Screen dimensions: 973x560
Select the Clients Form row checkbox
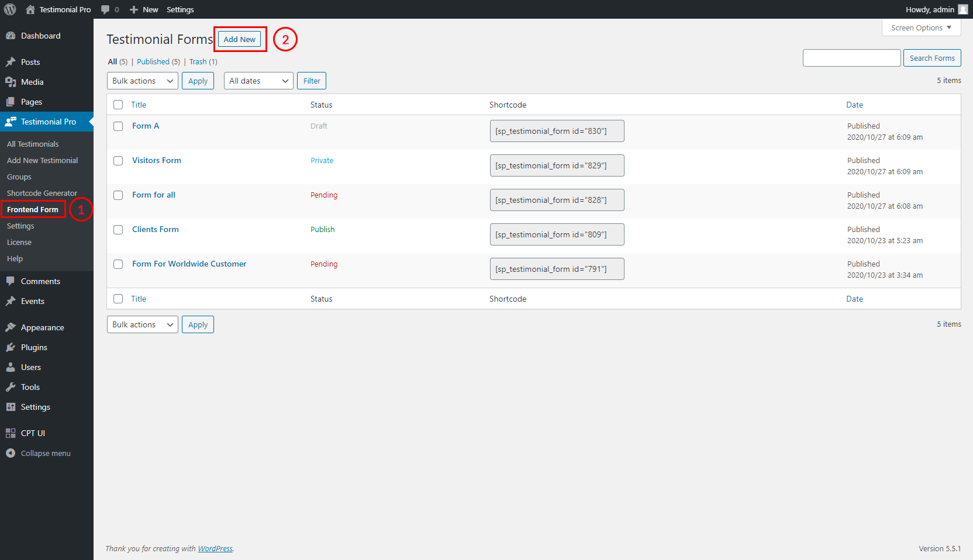118,230
